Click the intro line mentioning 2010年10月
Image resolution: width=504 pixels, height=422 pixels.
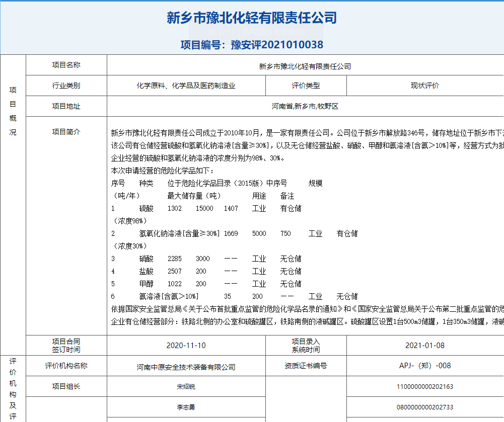pyautogui.click(x=307, y=133)
